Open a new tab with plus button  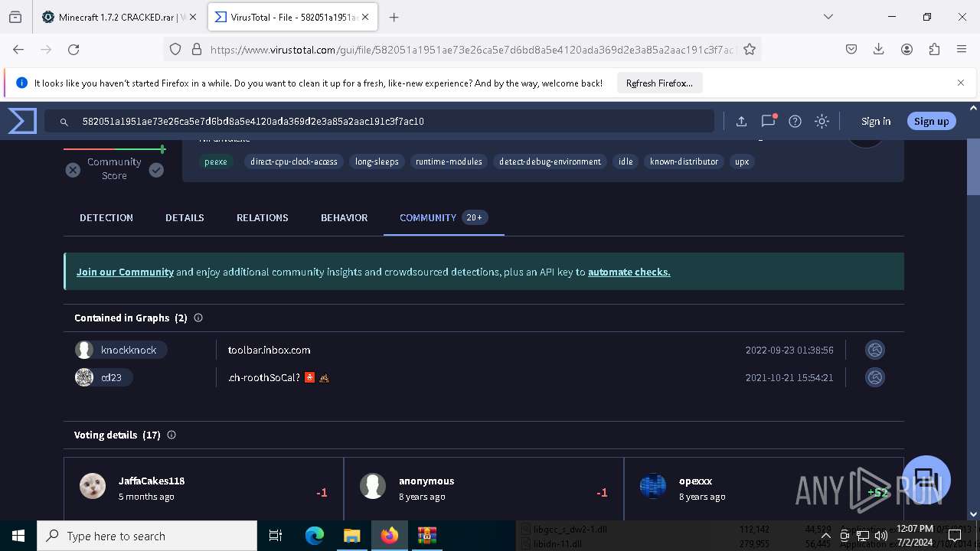394,17
